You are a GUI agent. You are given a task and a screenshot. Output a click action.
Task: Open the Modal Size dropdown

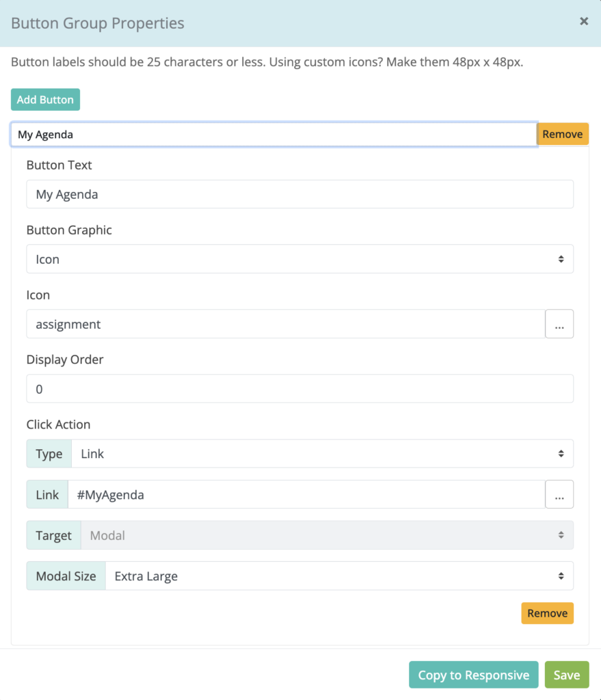click(x=339, y=576)
